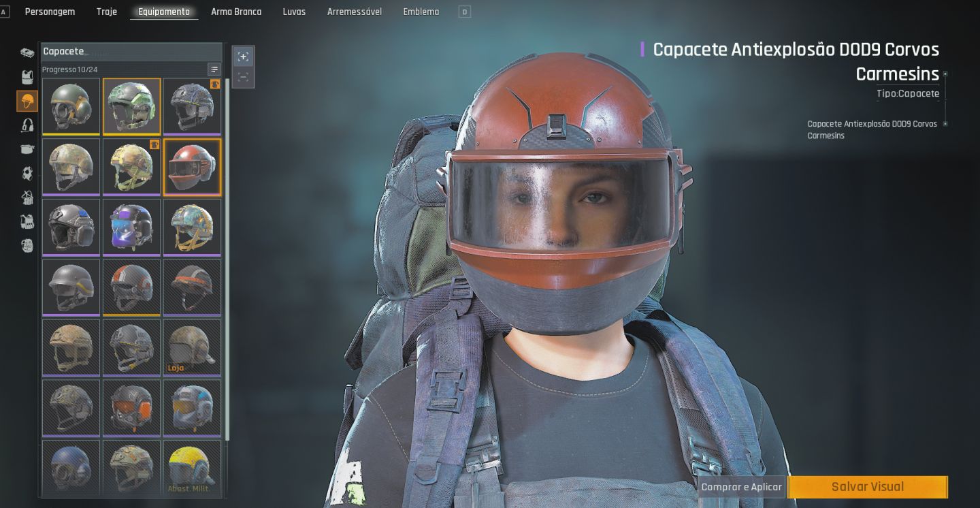Open the cooking pot category icon

point(27,149)
